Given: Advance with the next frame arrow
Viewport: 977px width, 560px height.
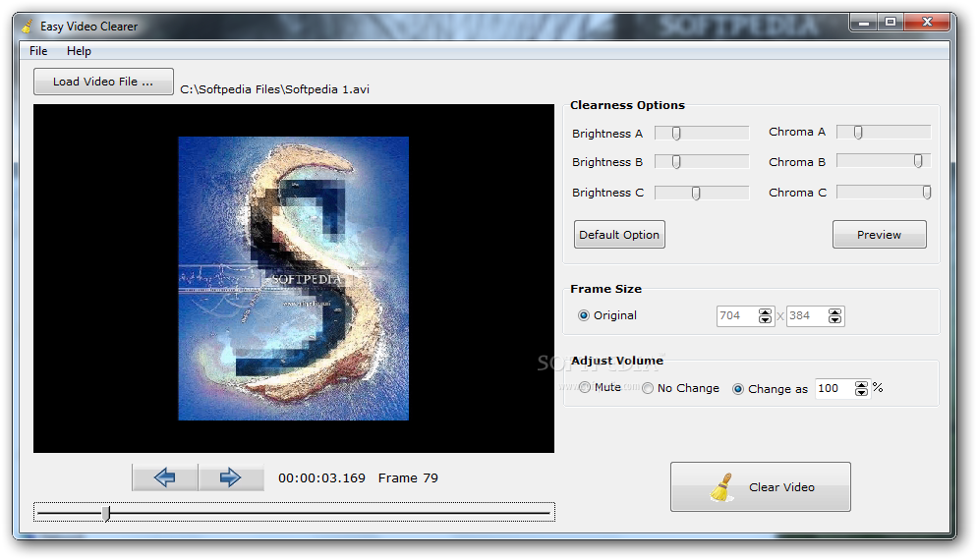Looking at the screenshot, I should click(231, 477).
